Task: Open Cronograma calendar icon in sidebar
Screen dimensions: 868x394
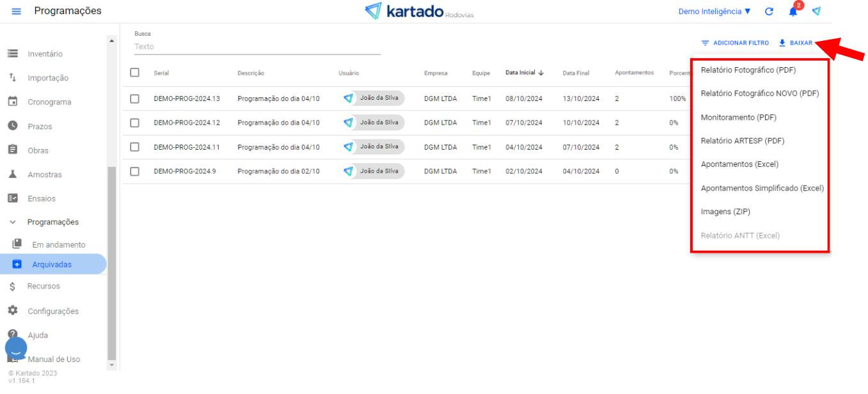Action: click(13, 102)
